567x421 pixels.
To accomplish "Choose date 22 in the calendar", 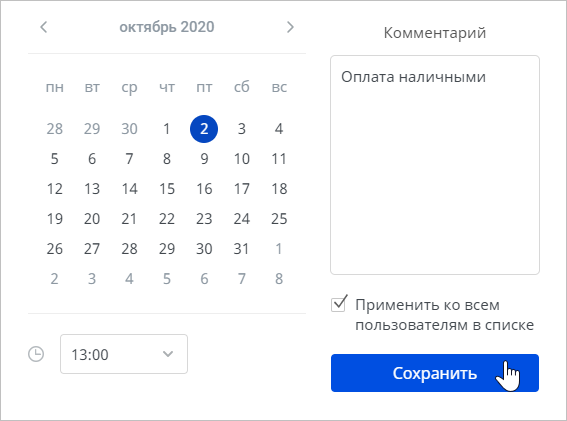I will [x=167, y=219].
